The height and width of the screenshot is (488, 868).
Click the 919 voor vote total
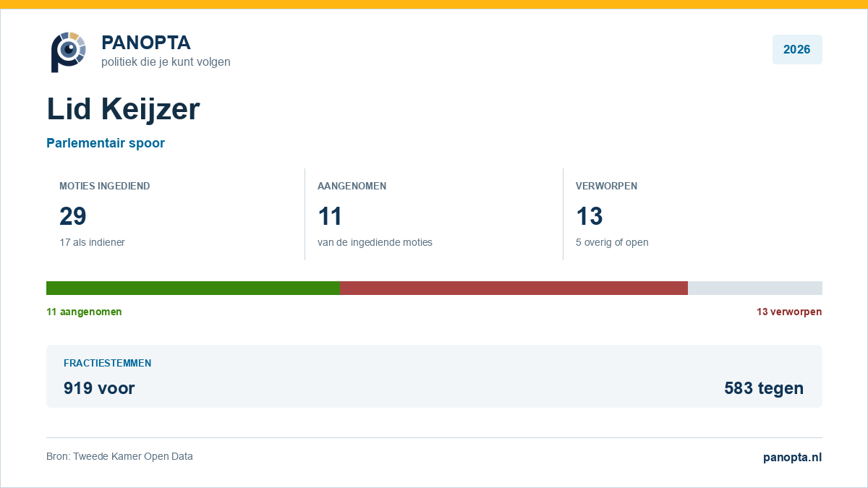click(99, 388)
